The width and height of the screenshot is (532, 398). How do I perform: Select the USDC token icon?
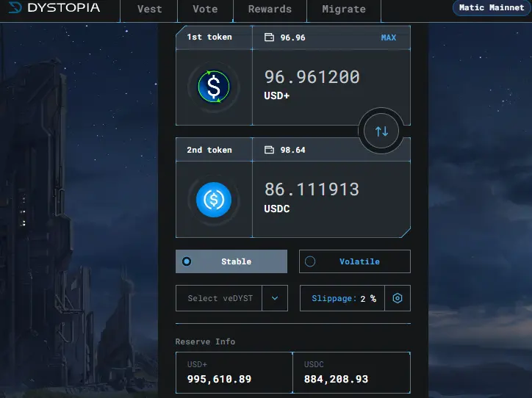coord(214,200)
